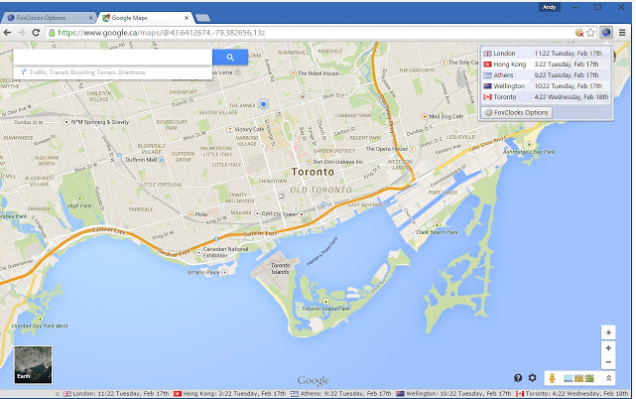
Task: Click the blue map search button
Action: click(x=230, y=57)
